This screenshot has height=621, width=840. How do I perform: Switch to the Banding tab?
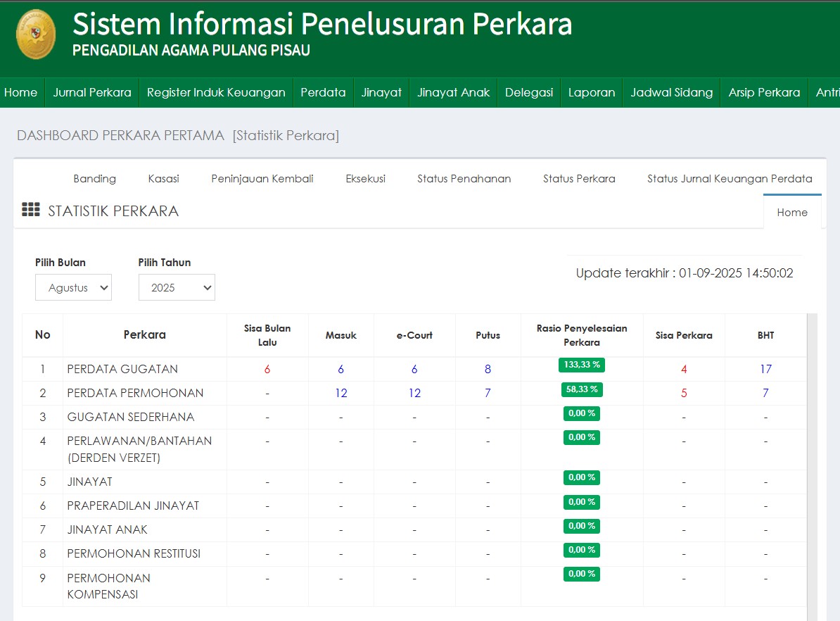click(x=94, y=179)
